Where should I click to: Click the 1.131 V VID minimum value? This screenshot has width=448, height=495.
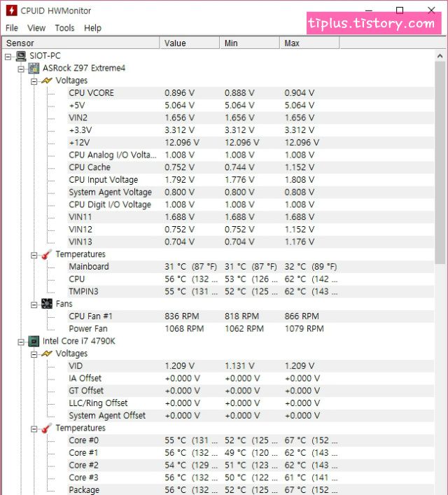tap(239, 366)
